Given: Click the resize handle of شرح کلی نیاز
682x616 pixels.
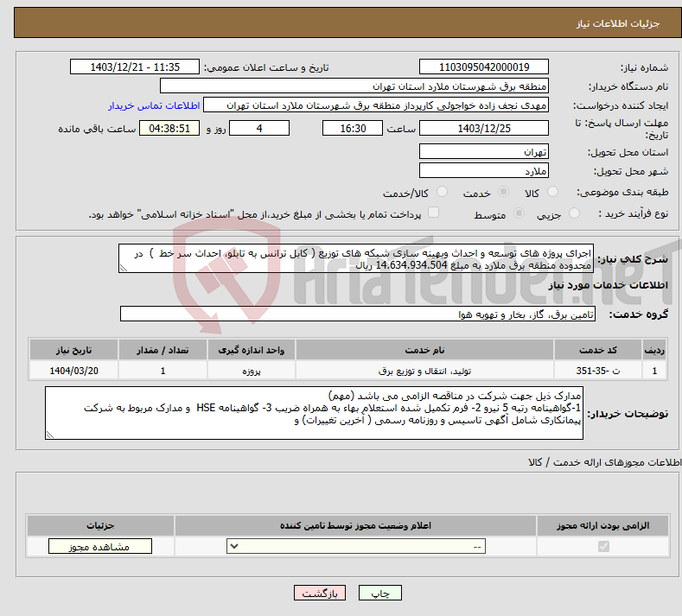Looking at the screenshot, I should [123, 268].
